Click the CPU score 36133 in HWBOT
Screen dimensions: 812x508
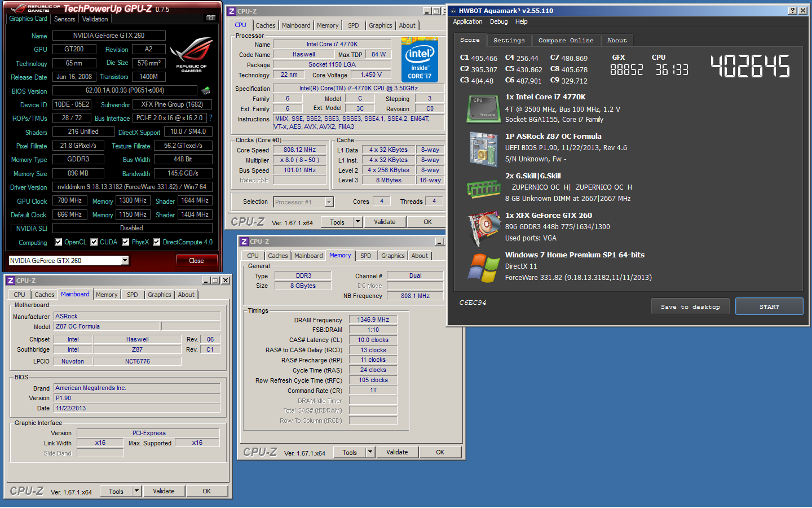coord(672,69)
